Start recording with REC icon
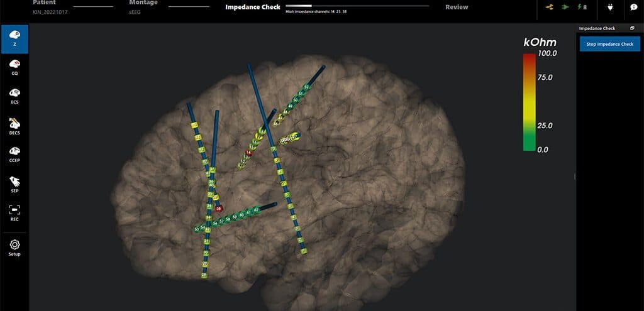 pos(15,213)
